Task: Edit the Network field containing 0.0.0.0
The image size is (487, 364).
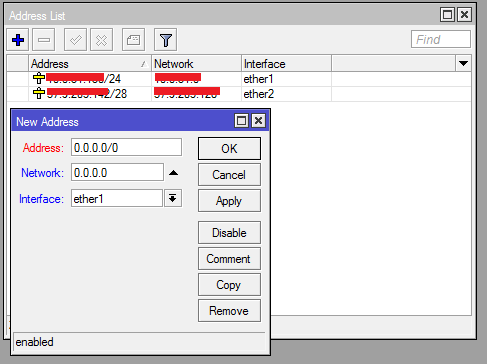Action: point(117,172)
